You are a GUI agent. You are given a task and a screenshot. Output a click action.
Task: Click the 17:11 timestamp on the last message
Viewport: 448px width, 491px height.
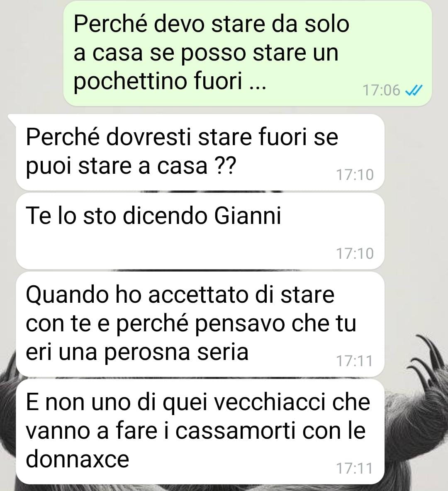pyautogui.click(x=354, y=469)
